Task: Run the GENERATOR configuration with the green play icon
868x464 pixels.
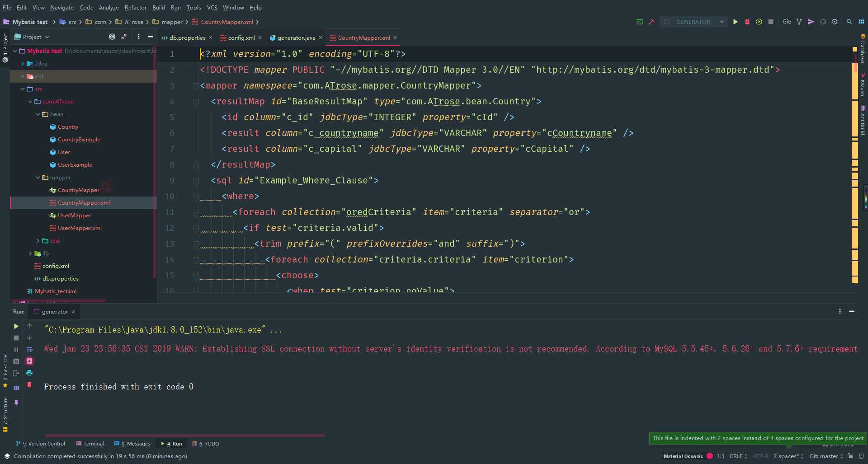Action: (736, 22)
